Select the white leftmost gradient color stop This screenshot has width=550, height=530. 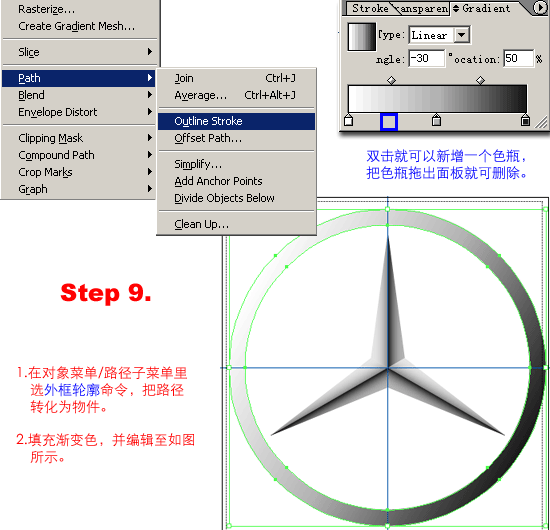[x=348, y=120]
